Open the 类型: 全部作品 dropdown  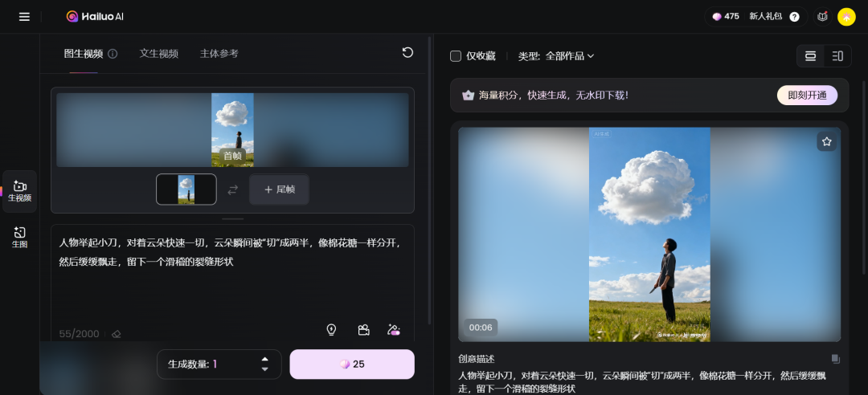(x=556, y=56)
